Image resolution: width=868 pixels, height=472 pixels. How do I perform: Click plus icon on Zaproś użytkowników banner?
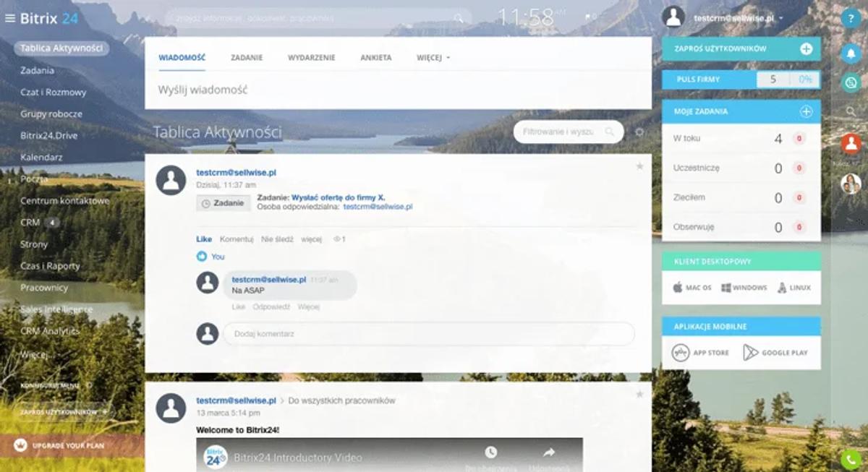click(806, 49)
